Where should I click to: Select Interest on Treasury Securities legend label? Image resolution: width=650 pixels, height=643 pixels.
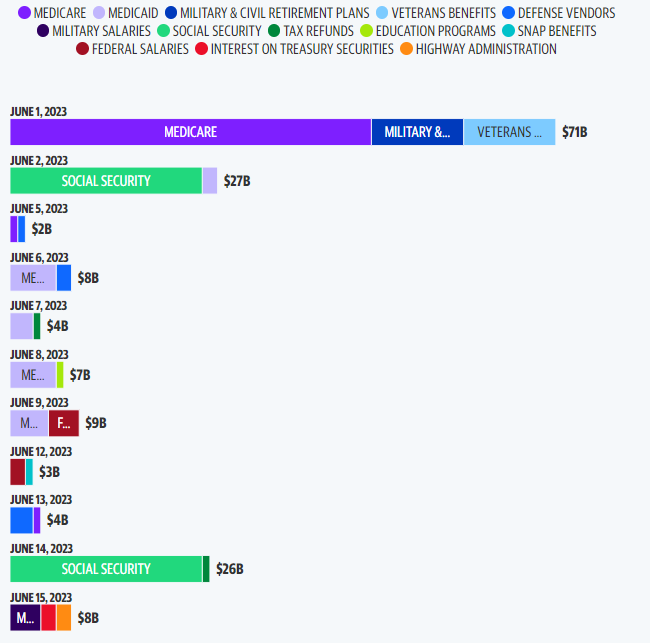click(302, 49)
